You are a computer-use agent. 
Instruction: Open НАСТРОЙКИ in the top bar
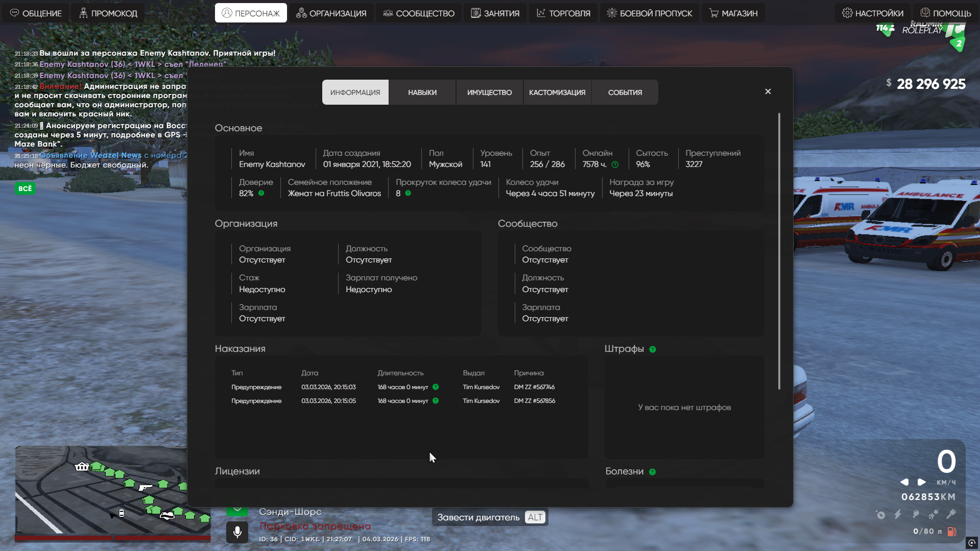click(873, 13)
